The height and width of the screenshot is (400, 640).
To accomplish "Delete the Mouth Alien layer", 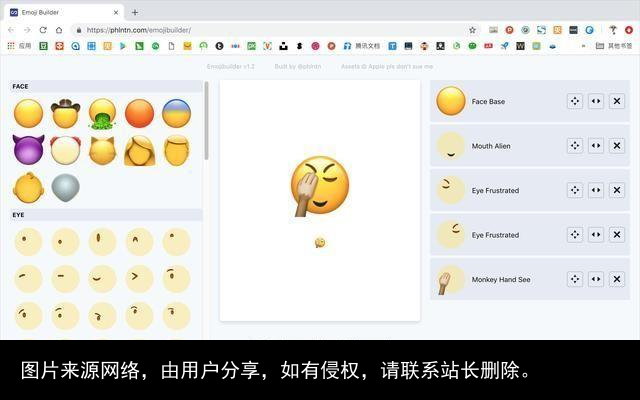I will click(x=617, y=145).
